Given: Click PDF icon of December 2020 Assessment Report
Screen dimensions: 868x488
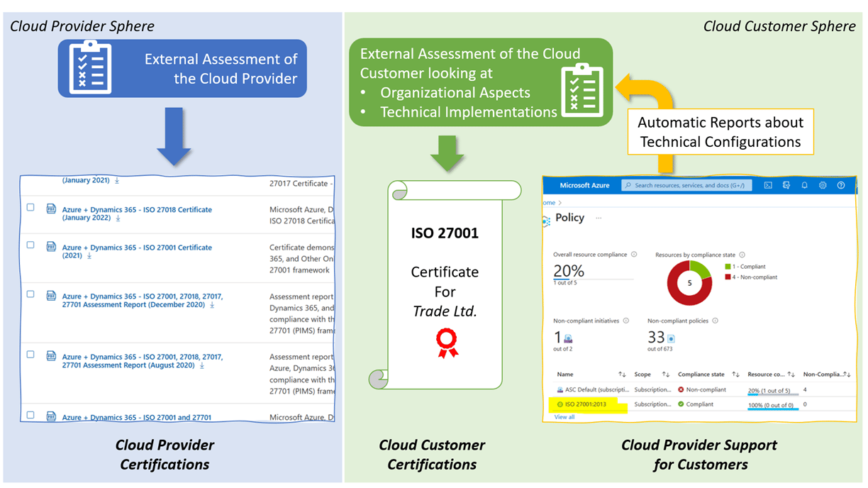Looking at the screenshot, I should (x=51, y=296).
